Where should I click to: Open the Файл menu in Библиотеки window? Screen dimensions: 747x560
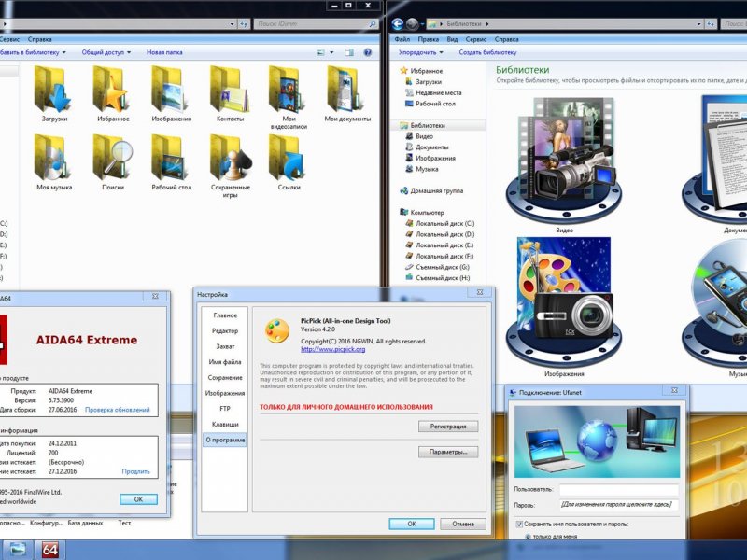402,39
